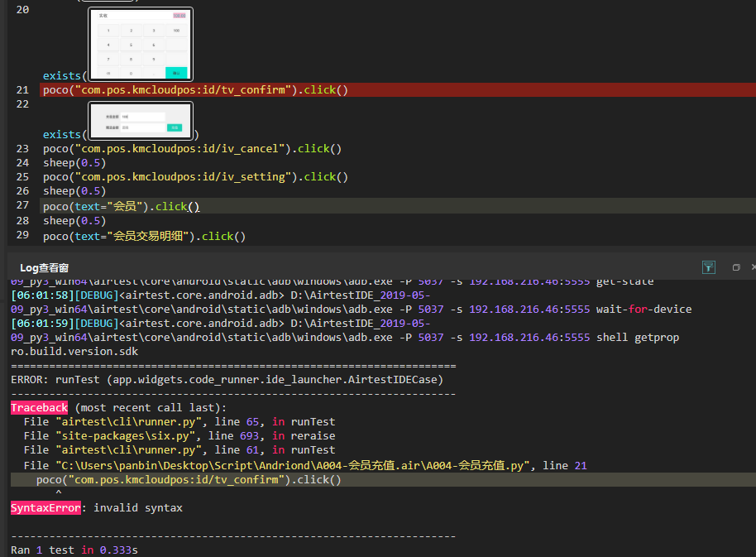Place cursor on poco(text="会员").click() line
Image resolution: width=756 pixels, height=557 pixels.
(121, 206)
